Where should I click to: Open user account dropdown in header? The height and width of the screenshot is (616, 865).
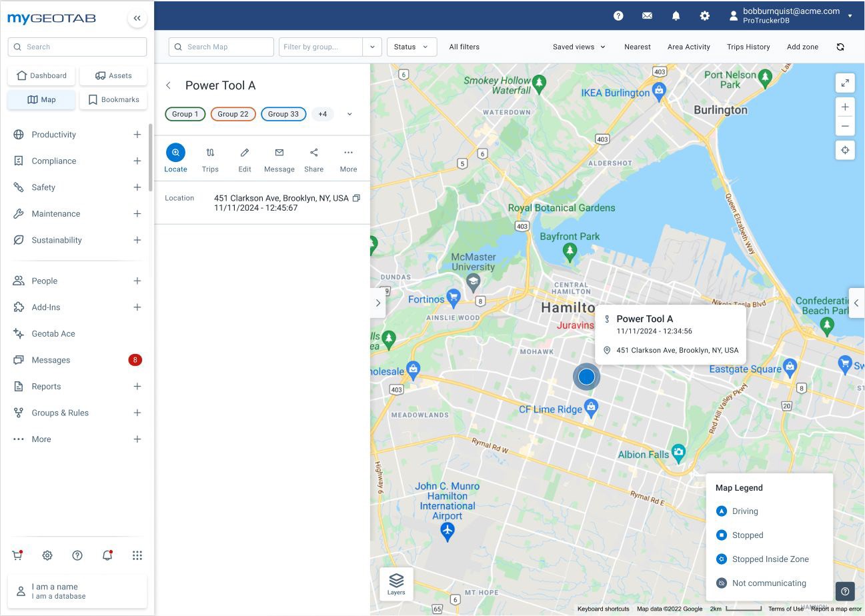coord(850,16)
